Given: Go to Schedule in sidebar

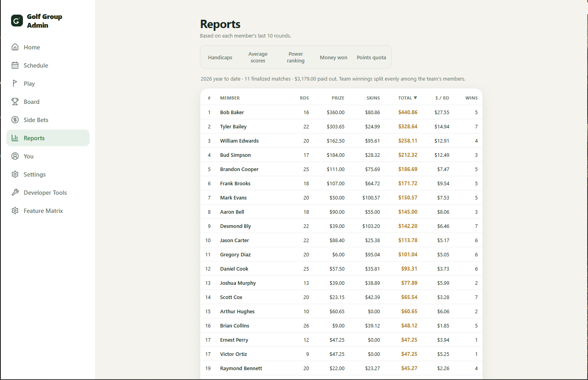Looking at the screenshot, I should coord(48,65).
